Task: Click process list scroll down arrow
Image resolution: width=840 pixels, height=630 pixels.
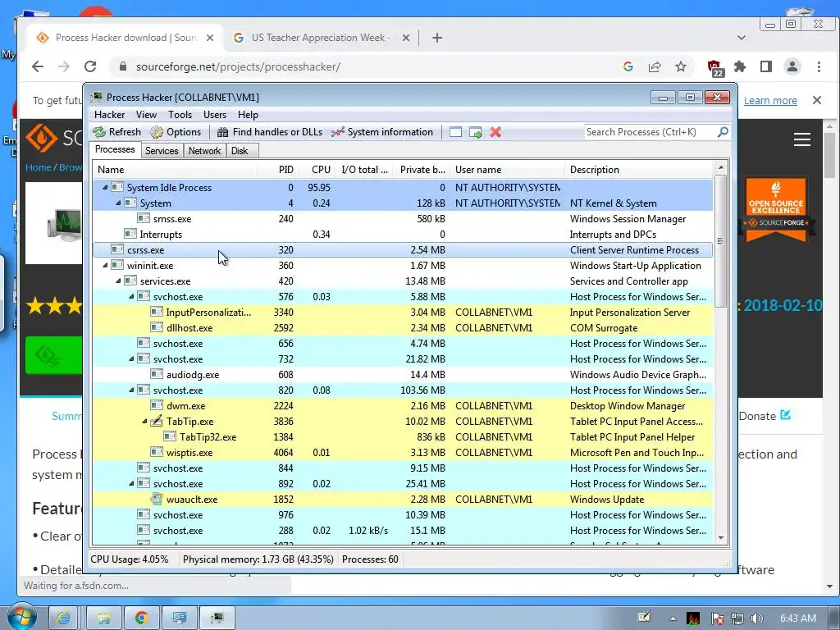Action: 720,537
